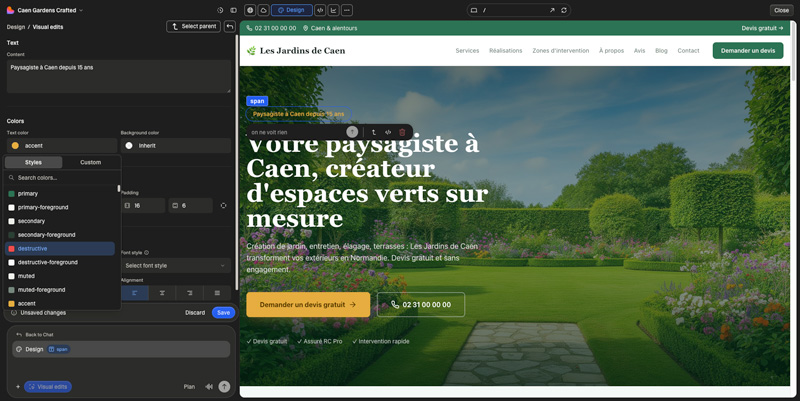The width and height of the screenshot is (800, 401).
Task: Click the Back to Chat arrow
Action: (x=19, y=335)
